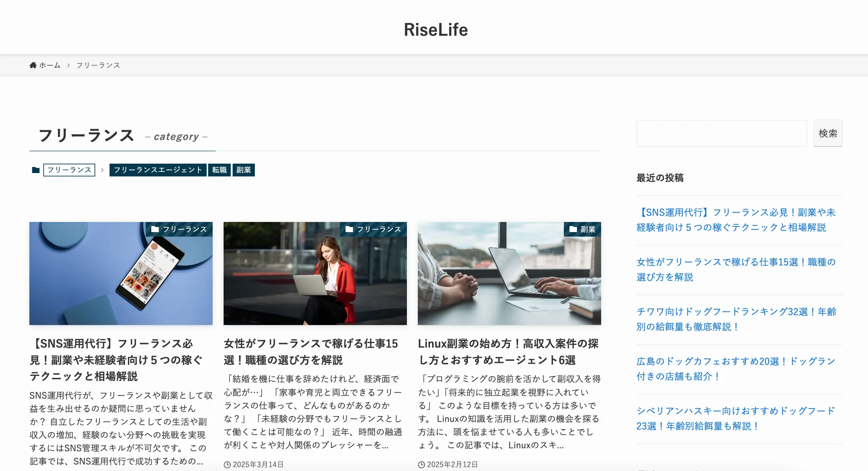Select the フリーランスエージェント subcategory tag
Screen dimensions: 868x471
point(158,170)
